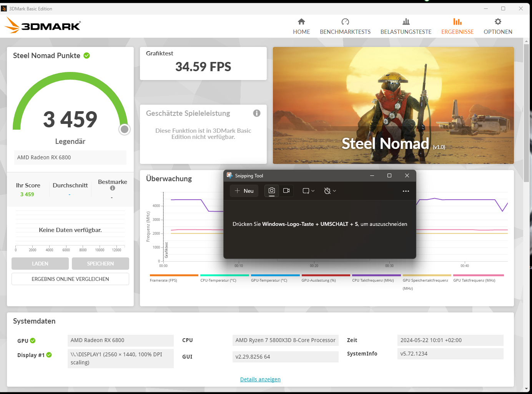
Task: Minimize the 3DMark window
Action: coord(486,8)
